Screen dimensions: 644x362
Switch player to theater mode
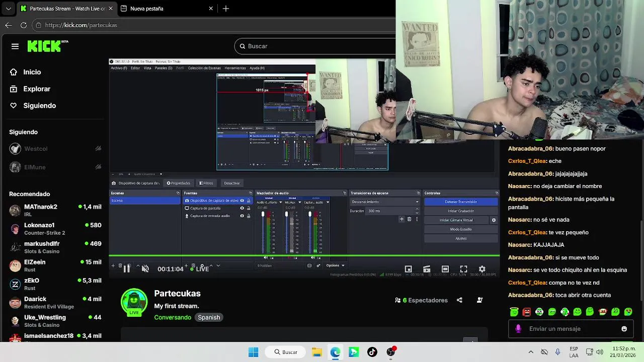(445, 269)
